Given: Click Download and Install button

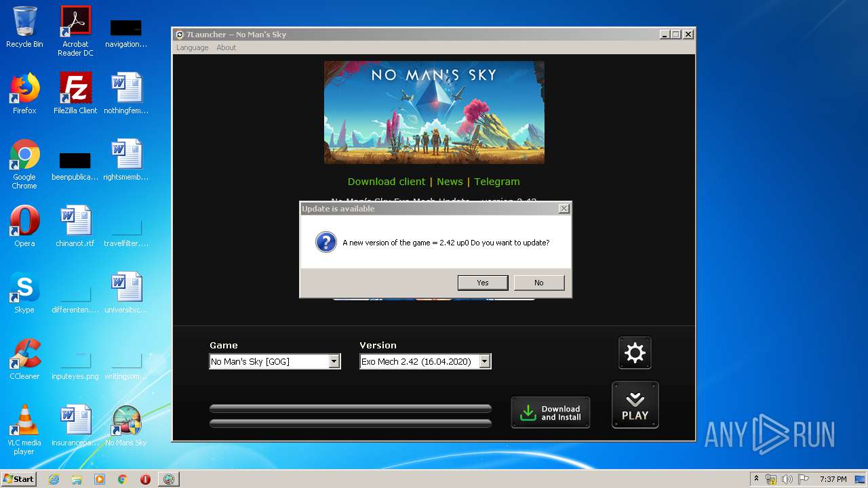Looking at the screenshot, I should [x=551, y=413].
